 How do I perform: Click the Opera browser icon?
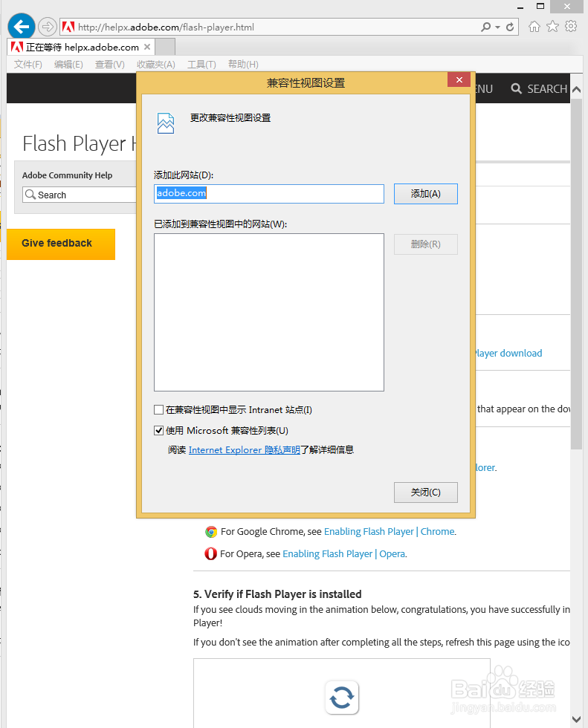pyautogui.click(x=211, y=553)
